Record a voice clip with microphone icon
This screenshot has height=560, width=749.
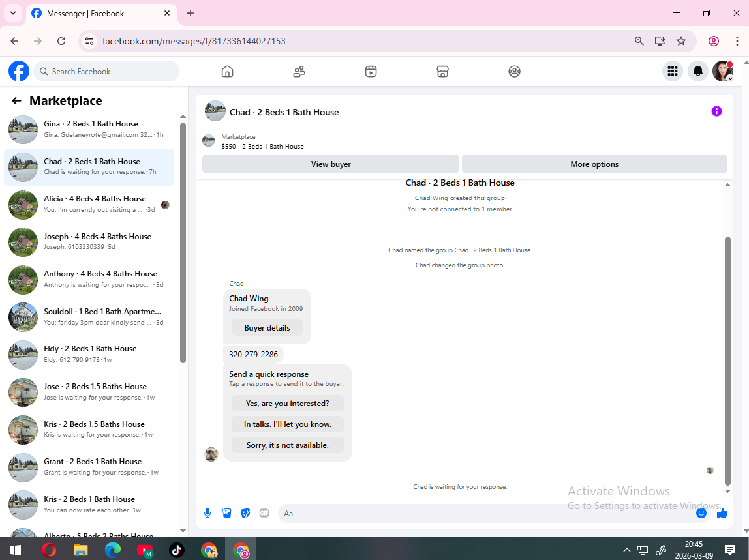[x=207, y=513]
